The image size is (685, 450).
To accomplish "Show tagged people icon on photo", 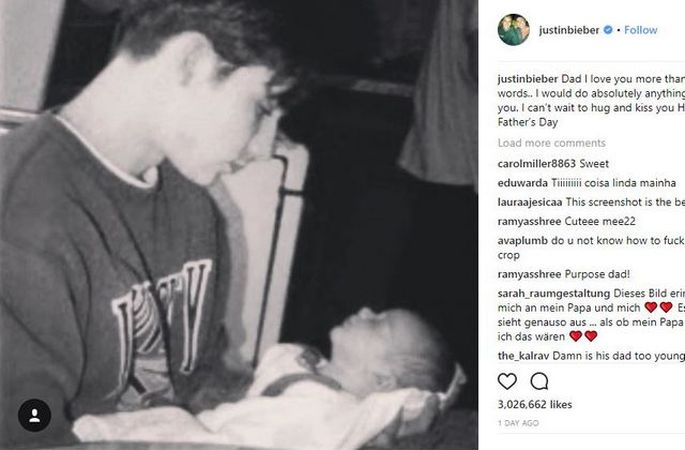I will click(35, 415).
